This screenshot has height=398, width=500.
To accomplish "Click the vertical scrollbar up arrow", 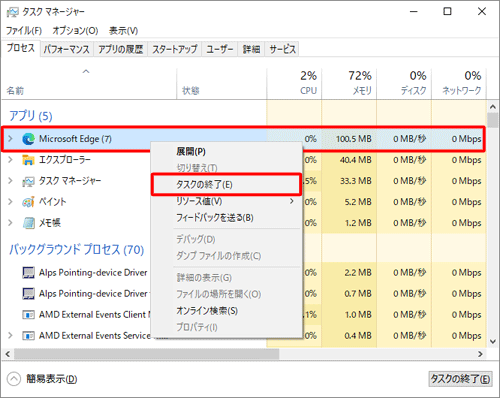I will 493,107.
